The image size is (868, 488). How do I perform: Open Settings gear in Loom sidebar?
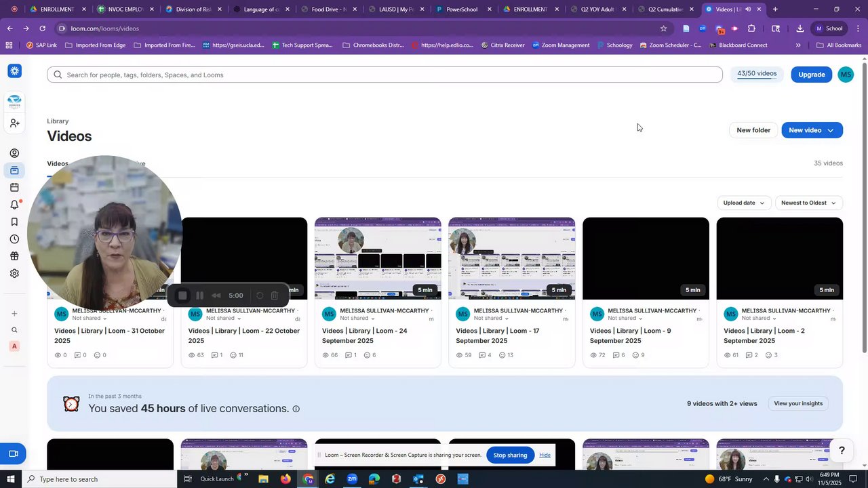[x=14, y=274]
